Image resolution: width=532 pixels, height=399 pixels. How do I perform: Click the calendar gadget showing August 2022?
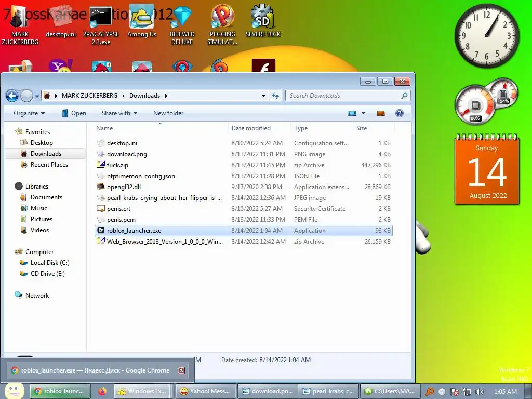(487, 170)
